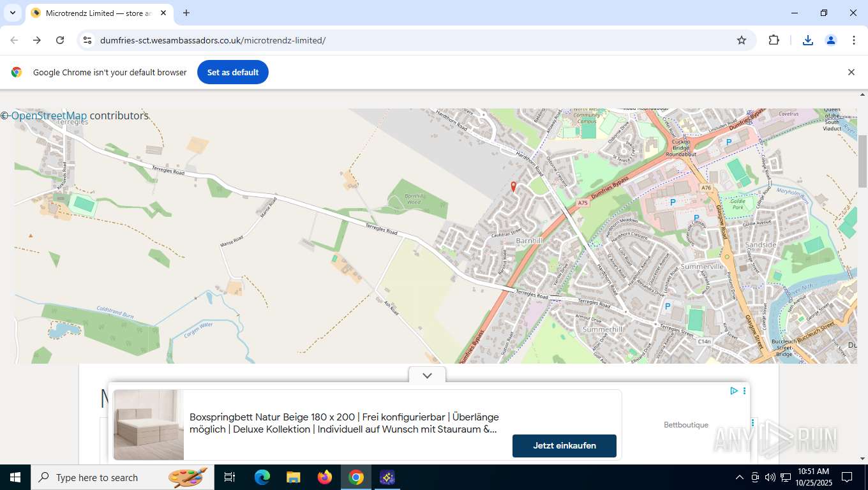Open site information icon in address bar
This screenshot has height=490, width=868.
[x=87, y=40]
